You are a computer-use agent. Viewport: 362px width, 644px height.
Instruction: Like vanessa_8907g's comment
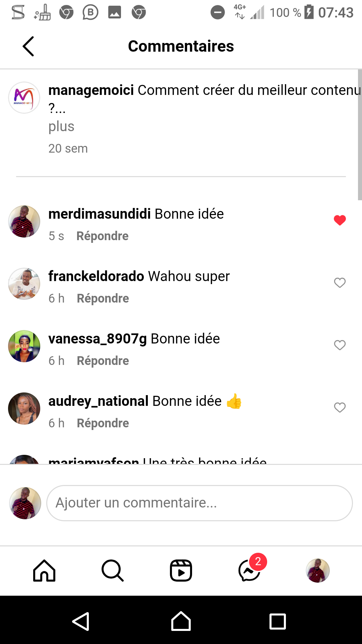coord(340,345)
